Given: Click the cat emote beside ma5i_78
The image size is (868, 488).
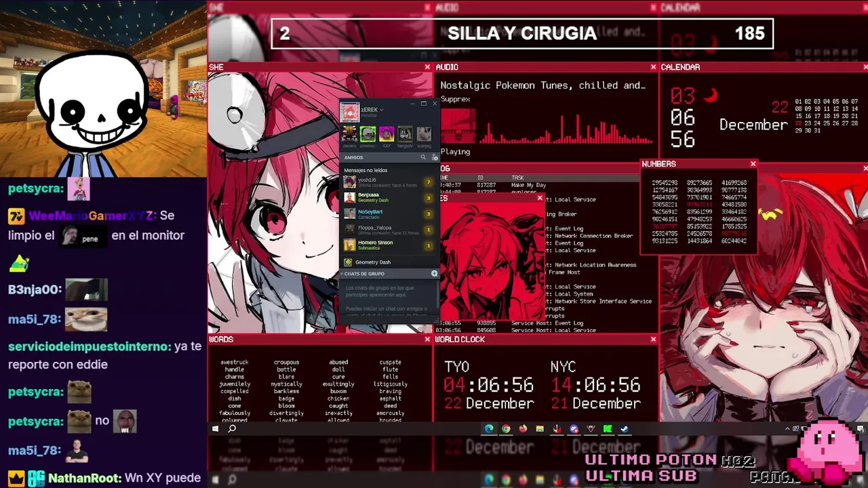Looking at the screenshot, I should [86, 319].
